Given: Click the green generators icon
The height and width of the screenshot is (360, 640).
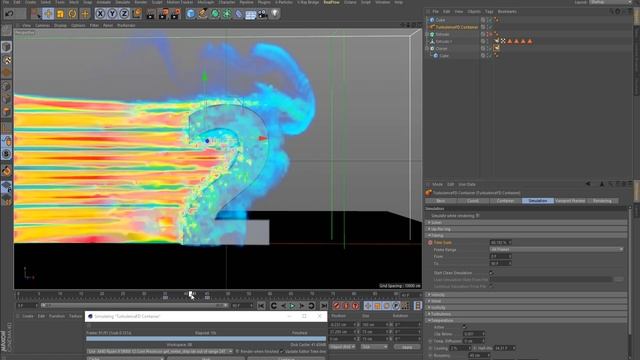Looking at the screenshot, I should (215, 14).
